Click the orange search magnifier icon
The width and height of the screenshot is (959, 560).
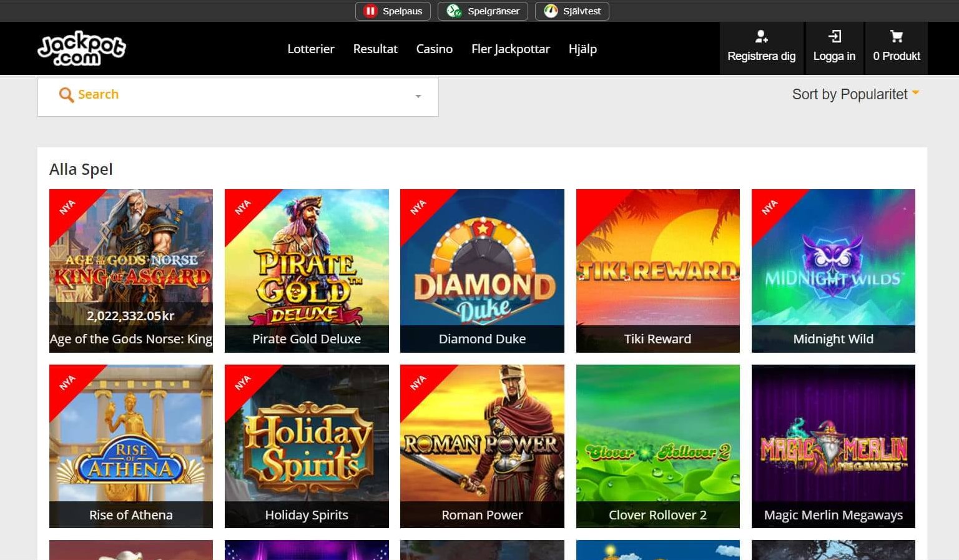click(66, 95)
